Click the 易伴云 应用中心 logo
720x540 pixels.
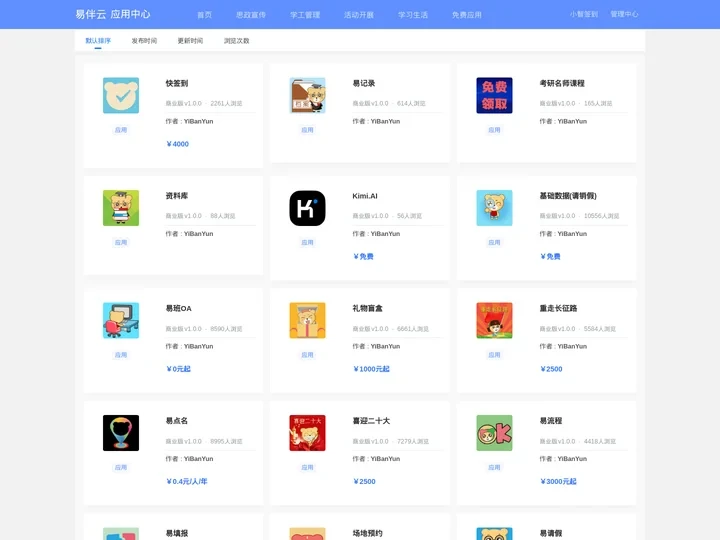113,14
